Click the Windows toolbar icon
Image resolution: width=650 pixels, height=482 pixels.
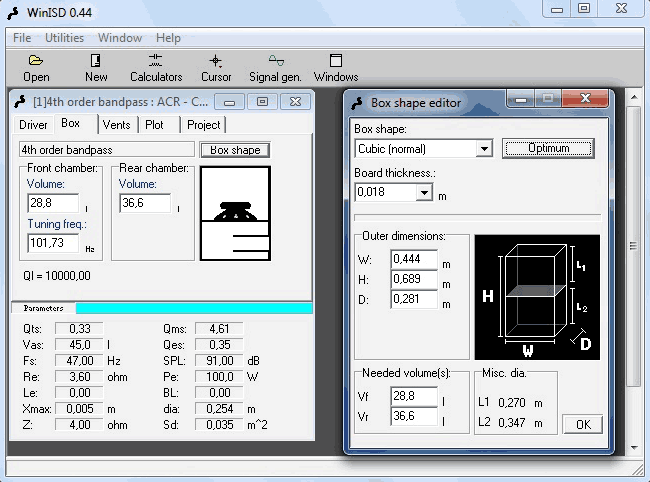tap(336, 67)
